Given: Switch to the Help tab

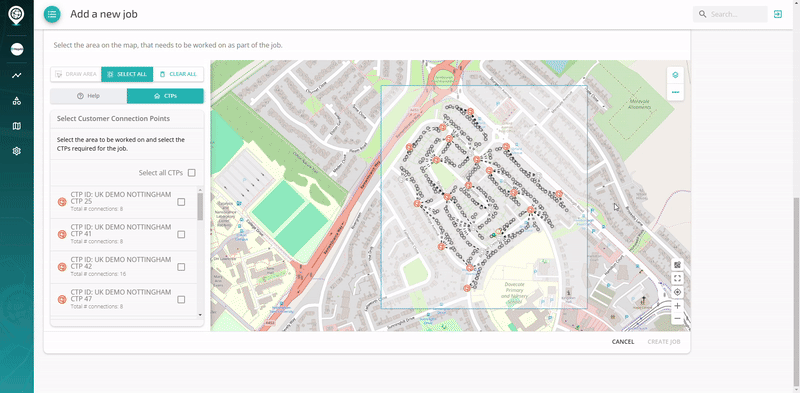Looking at the screenshot, I should (x=89, y=96).
